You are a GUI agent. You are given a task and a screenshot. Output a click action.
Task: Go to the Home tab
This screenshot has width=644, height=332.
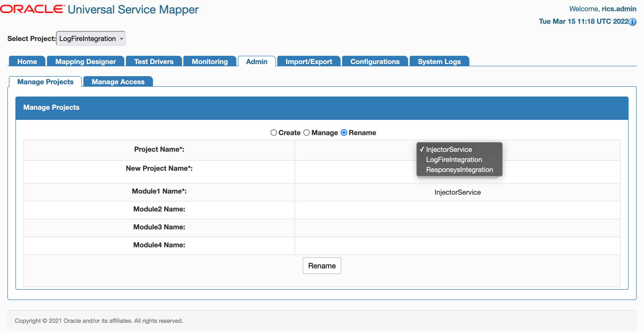click(x=27, y=62)
